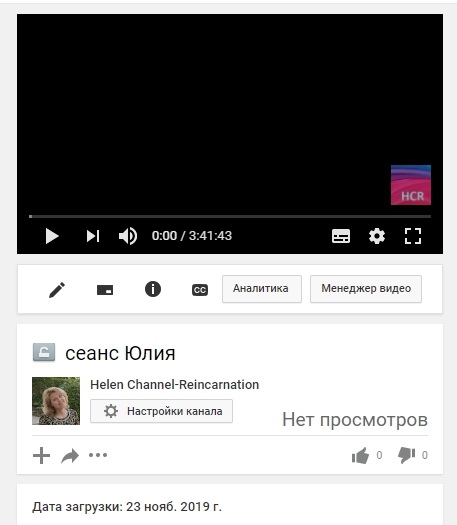Open the Аналитика tab
This screenshot has height=525, width=457.
coord(262,289)
